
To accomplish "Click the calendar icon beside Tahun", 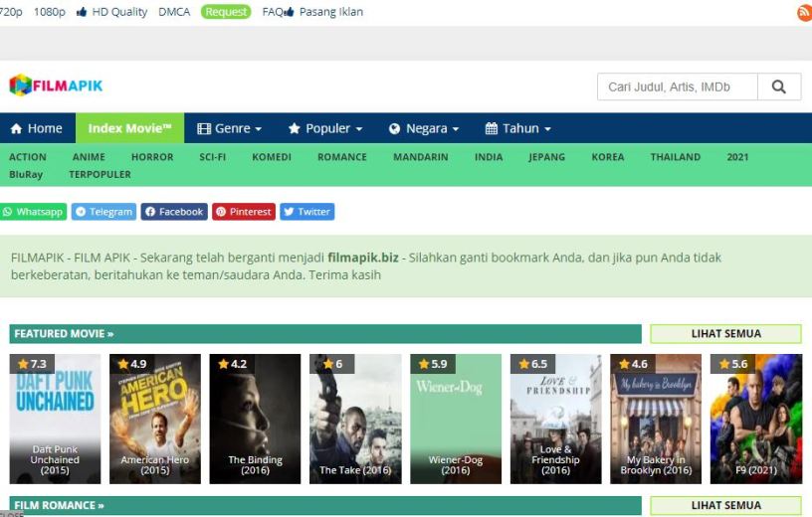I will [492, 128].
